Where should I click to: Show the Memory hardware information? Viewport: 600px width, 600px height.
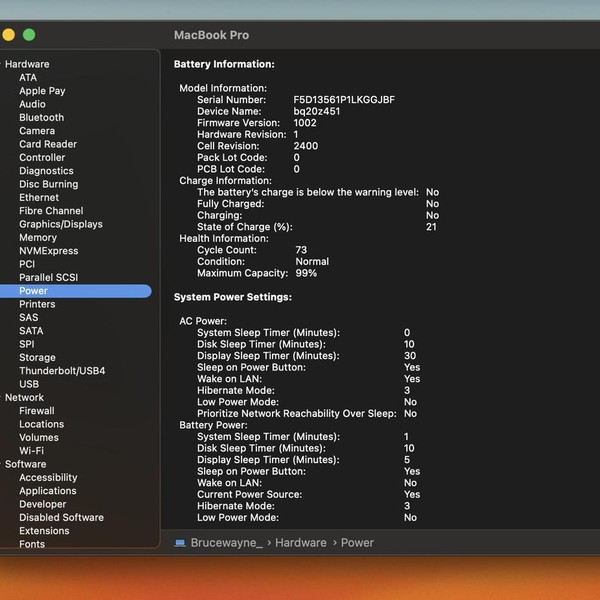coord(38,238)
